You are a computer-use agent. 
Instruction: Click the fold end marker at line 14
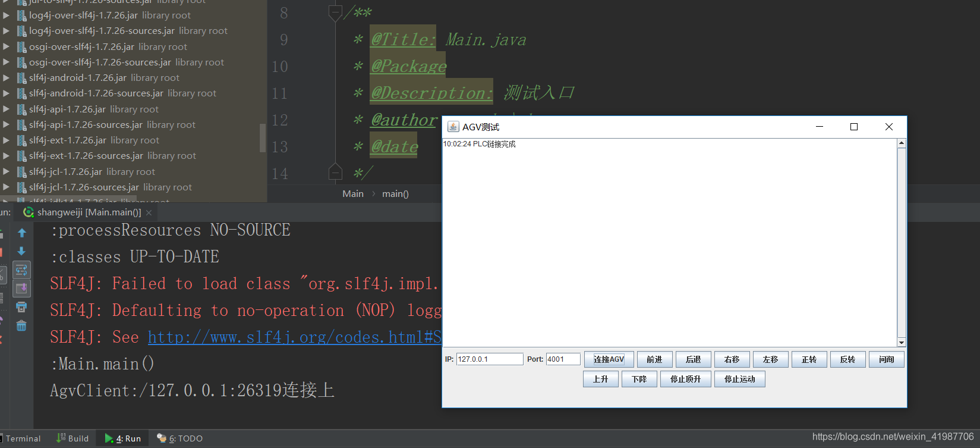[335, 173]
